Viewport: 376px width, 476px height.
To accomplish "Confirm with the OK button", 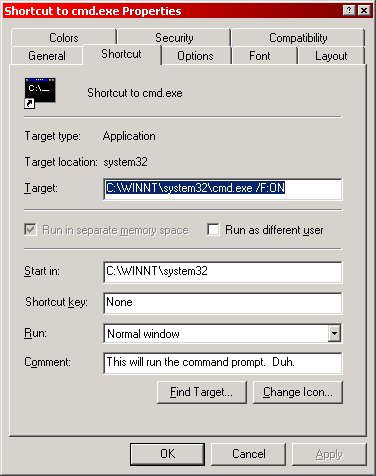I will pyautogui.click(x=167, y=454).
